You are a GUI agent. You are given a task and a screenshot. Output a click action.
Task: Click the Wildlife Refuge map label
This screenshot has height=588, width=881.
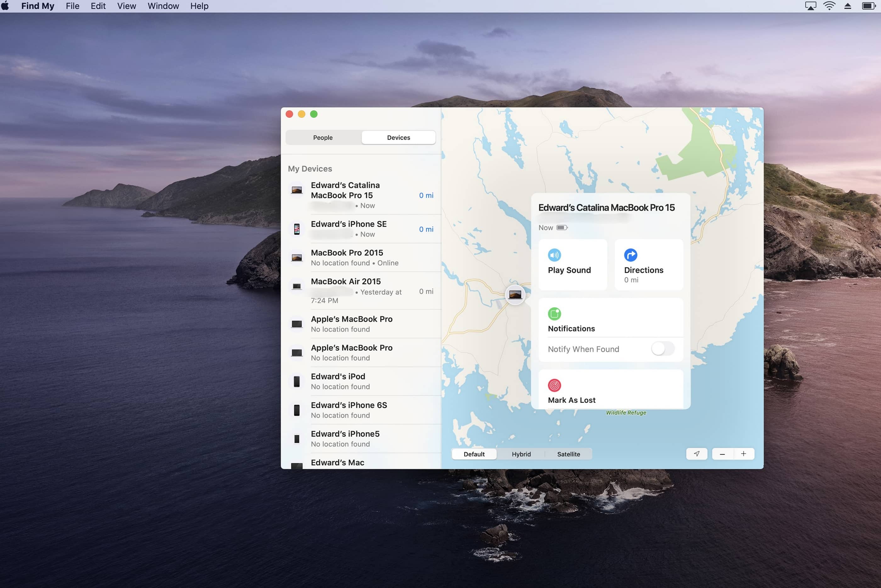tap(626, 412)
